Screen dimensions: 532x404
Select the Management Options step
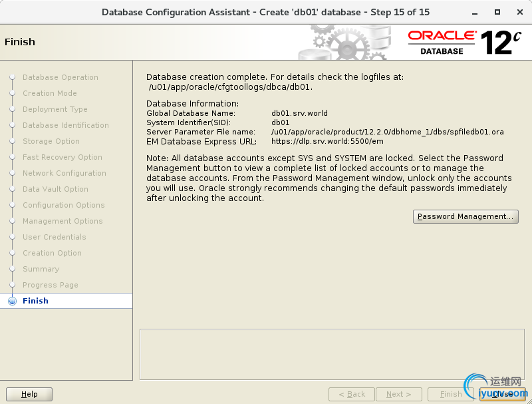(63, 221)
